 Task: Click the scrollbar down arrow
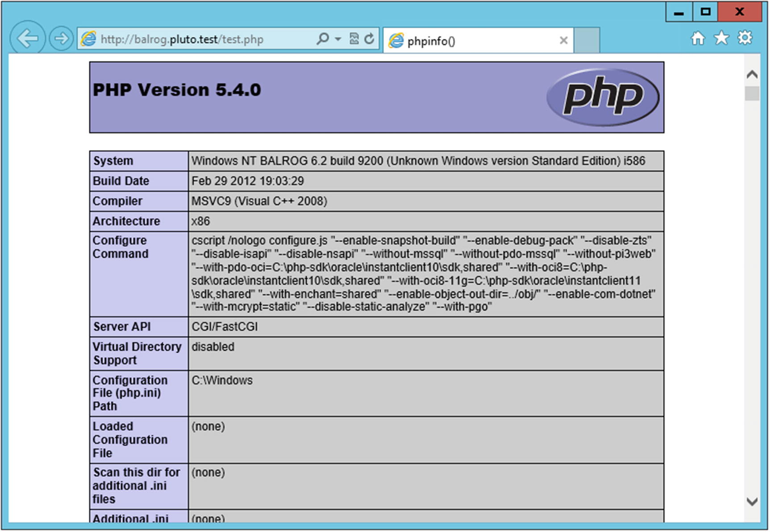point(752,502)
